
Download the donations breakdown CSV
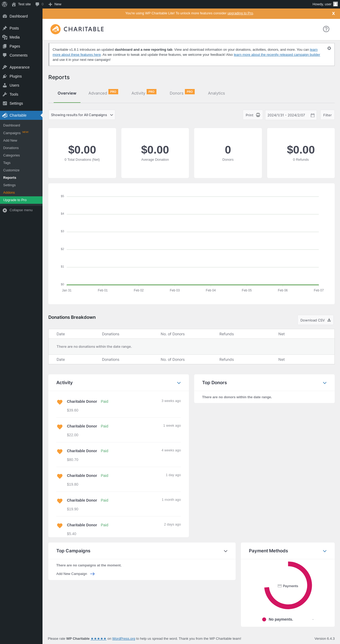[x=315, y=320]
